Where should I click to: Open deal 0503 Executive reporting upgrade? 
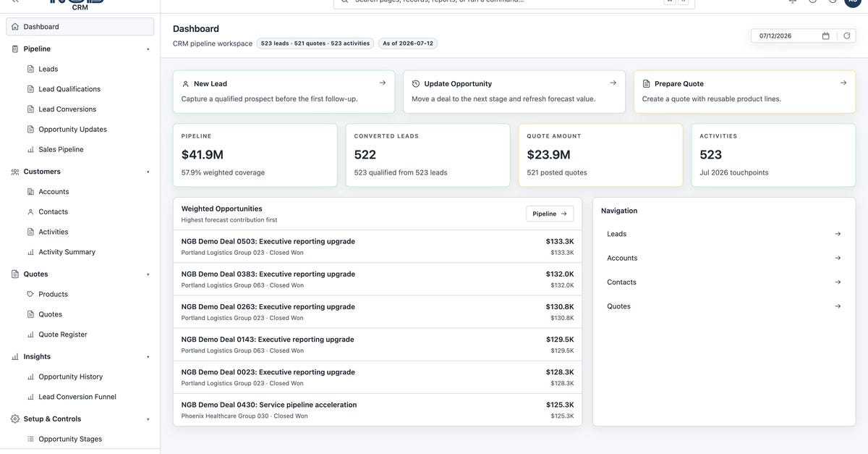pos(378,247)
